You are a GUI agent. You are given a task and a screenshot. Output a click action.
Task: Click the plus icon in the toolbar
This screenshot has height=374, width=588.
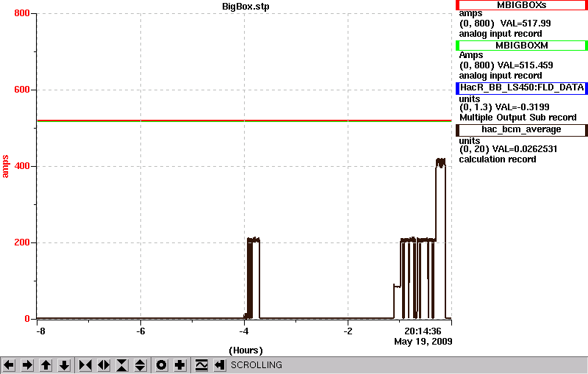coord(180,365)
